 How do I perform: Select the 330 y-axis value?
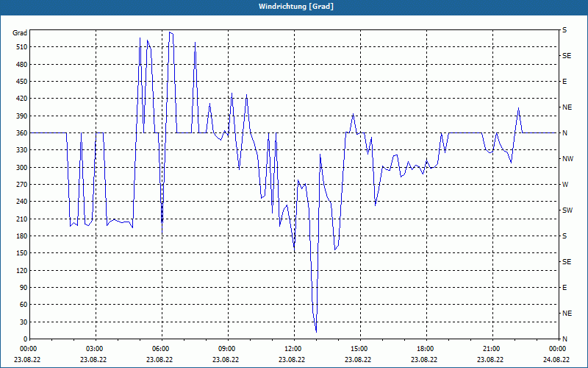click(x=22, y=150)
